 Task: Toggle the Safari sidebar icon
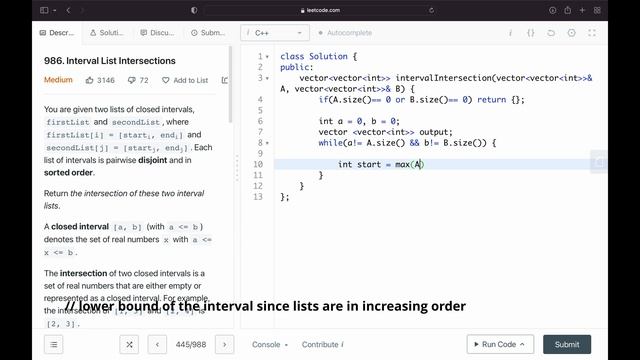click(44, 10)
